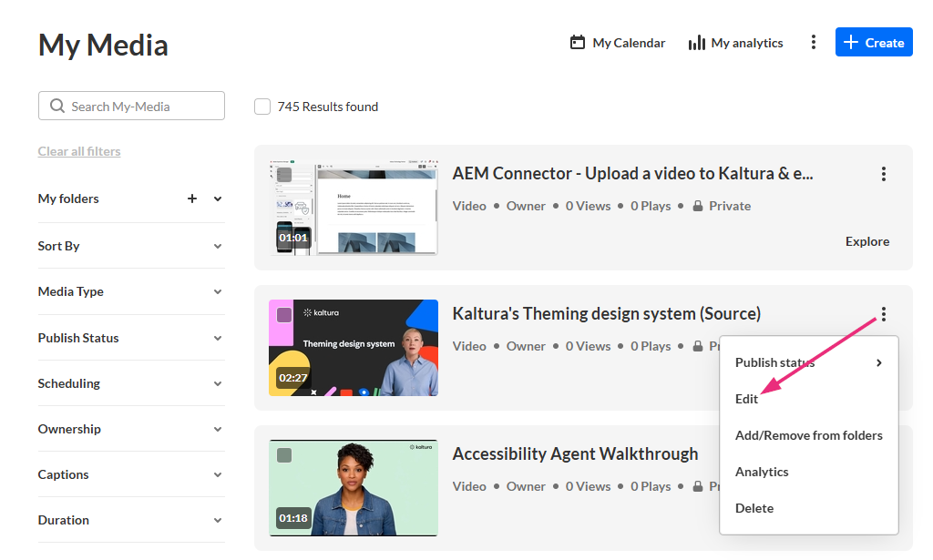Image resolution: width=933 pixels, height=560 pixels.
Task: Click the 01:01 duration badge
Action: 293,238
